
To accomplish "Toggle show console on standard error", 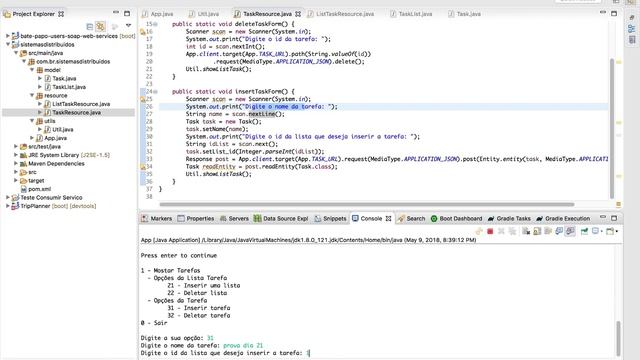I will pos(570,231).
